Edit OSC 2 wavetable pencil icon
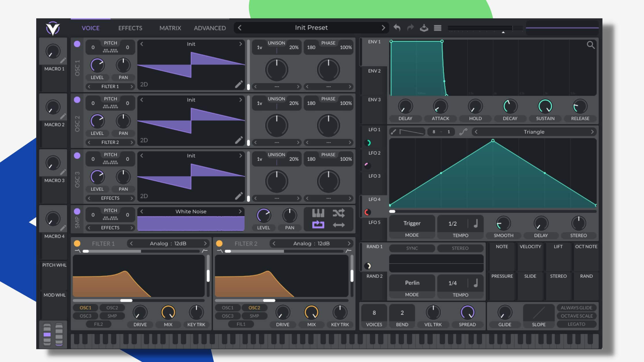644x362 pixels. point(239,140)
